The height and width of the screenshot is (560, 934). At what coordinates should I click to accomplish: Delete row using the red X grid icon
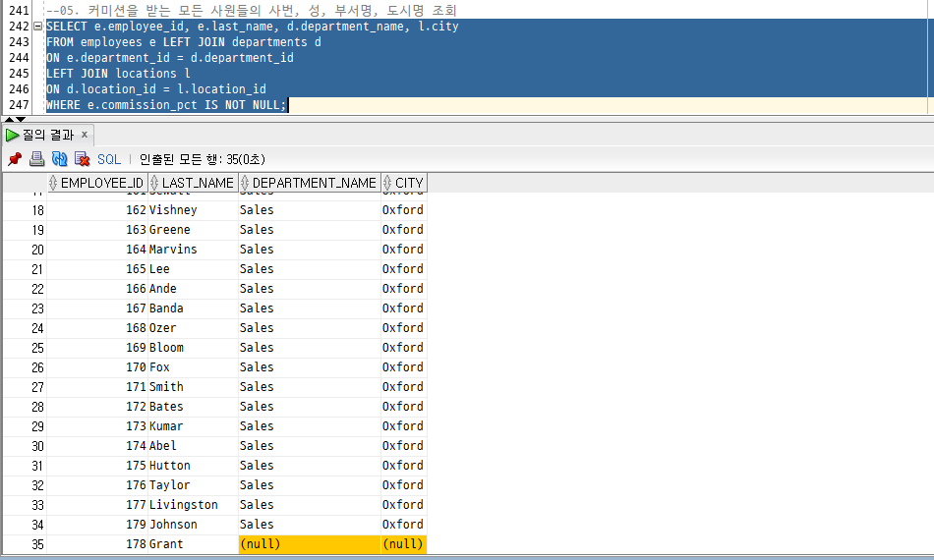coord(82,159)
